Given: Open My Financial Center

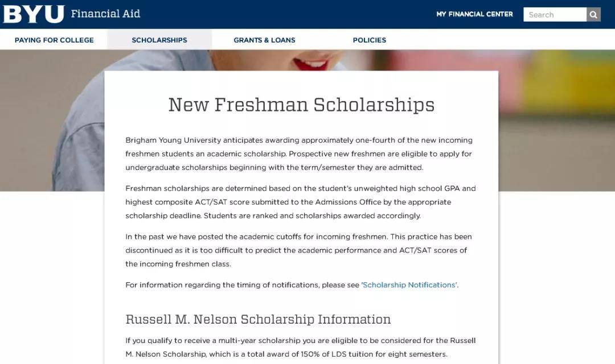Looking at the screenshot, I should 474,14.
